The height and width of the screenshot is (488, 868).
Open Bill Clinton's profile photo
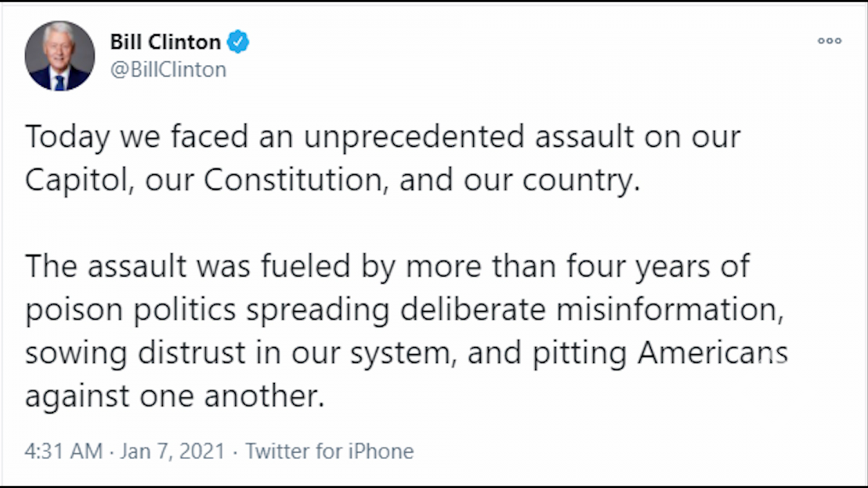[x=60, y=56]
